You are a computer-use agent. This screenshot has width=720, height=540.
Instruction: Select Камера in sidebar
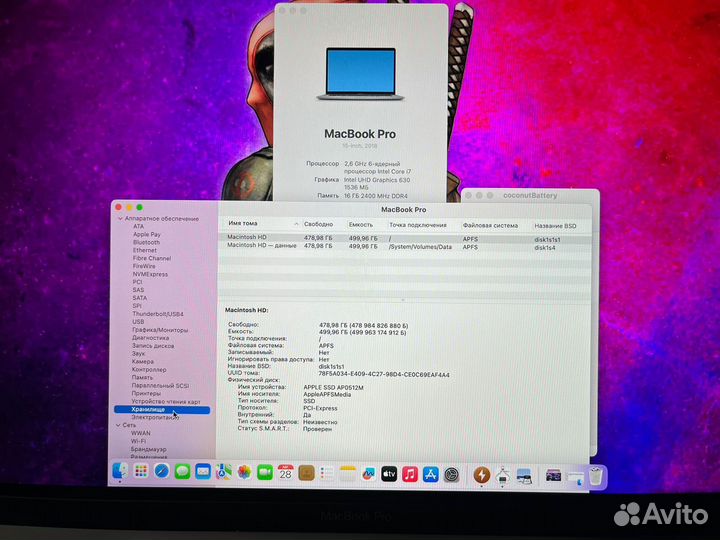tap(142, 361)
